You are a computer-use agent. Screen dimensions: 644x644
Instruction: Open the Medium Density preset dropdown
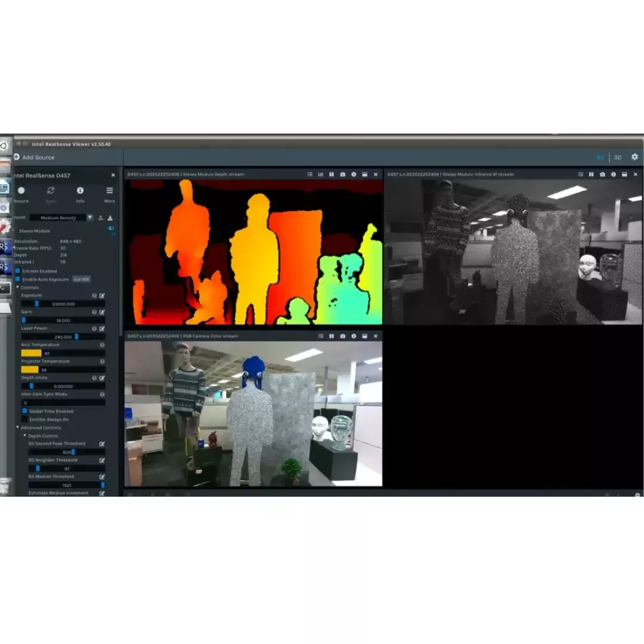point(62,218)
